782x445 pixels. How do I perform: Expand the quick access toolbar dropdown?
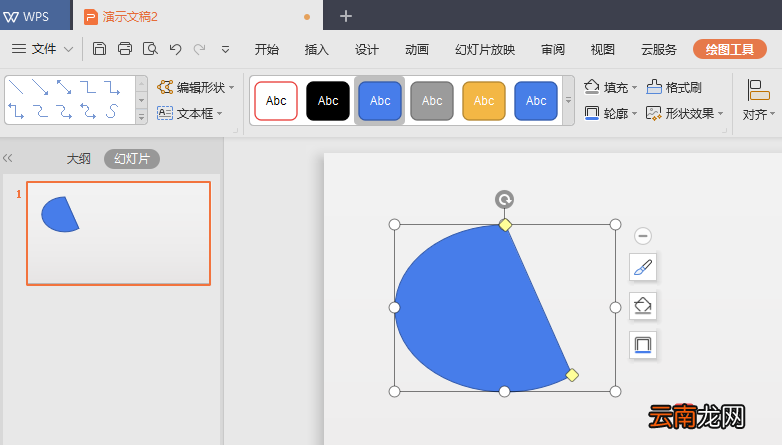pos(225,49)
